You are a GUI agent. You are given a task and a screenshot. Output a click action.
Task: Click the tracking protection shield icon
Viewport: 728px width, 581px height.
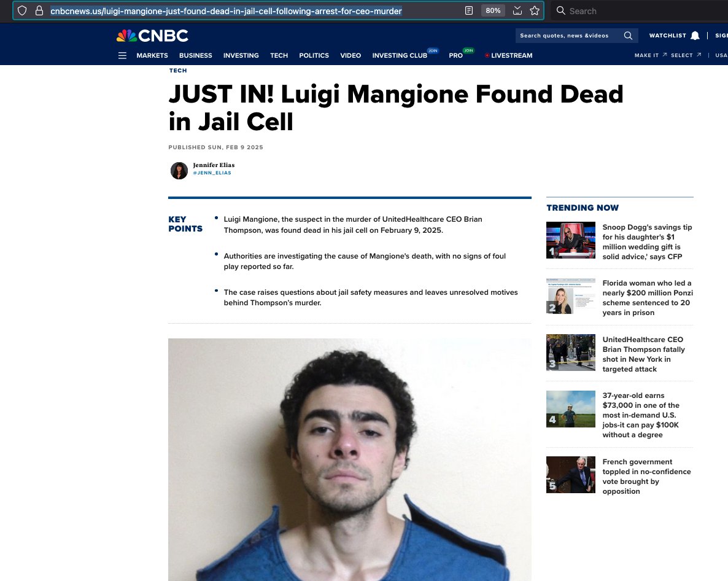tap(22, 10)
